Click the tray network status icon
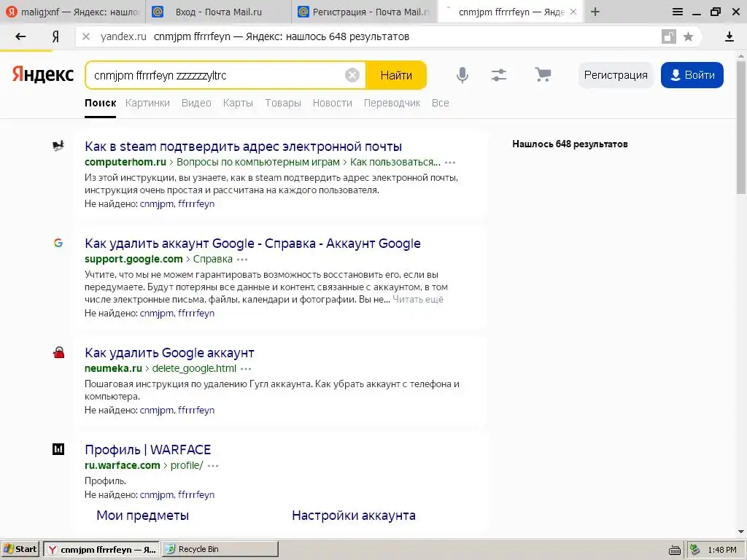The height and width of the screenshot is (560, 747). click(695, 550)
